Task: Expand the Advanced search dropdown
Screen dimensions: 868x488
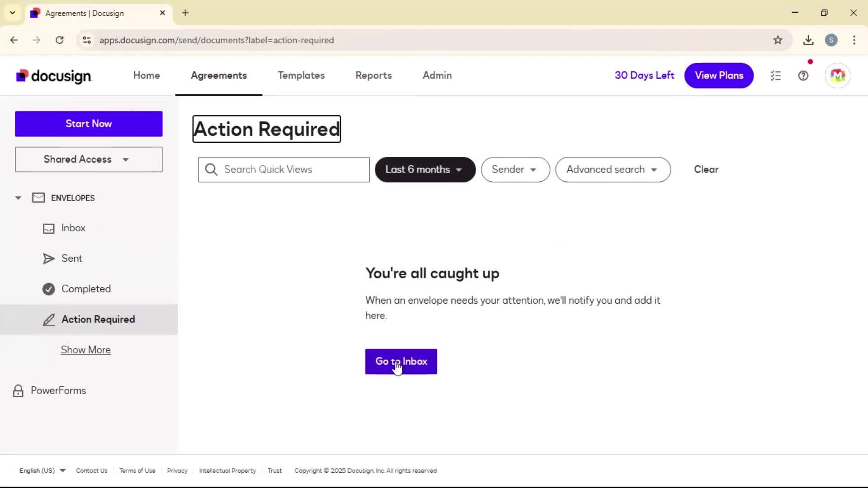Action: [x=613, y=169]
